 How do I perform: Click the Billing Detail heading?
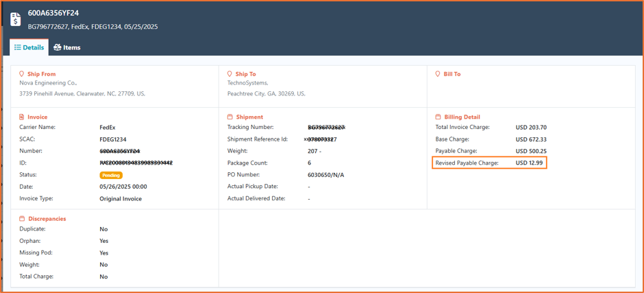click(462, 117)
